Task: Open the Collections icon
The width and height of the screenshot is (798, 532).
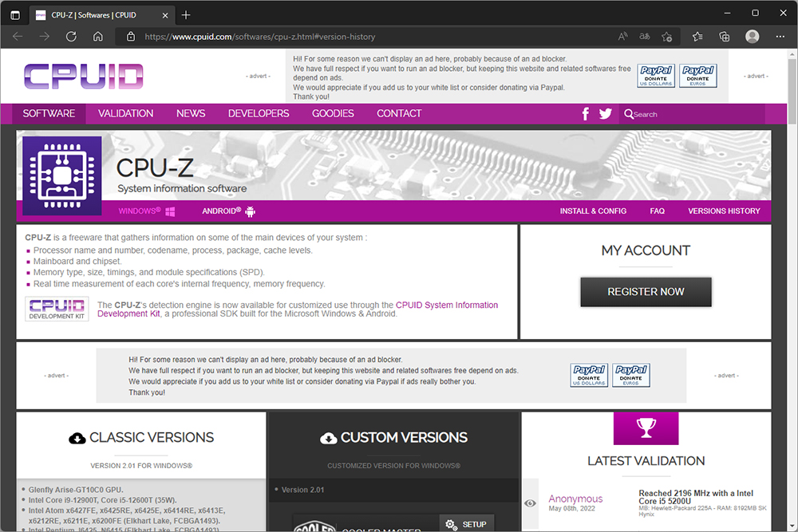Action: click(x=725, y=37)
